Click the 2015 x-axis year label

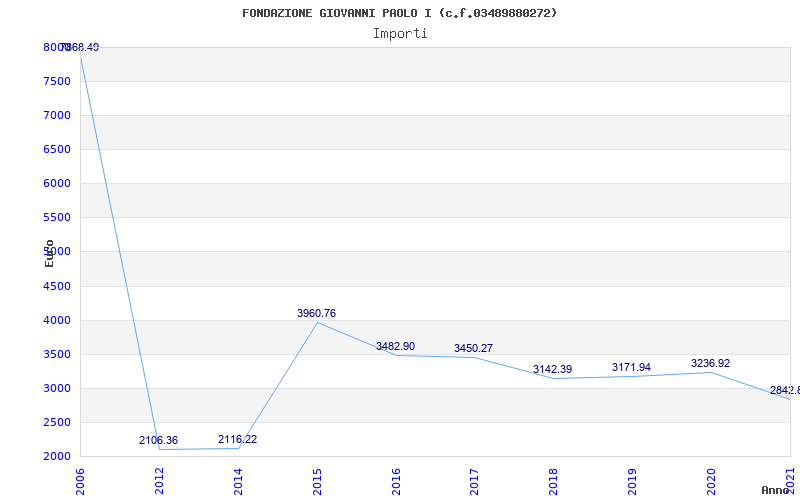(317, 482)
